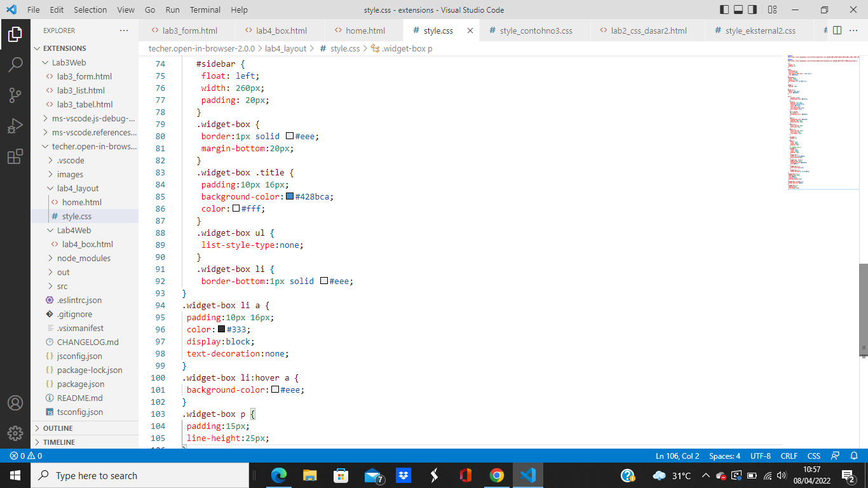Launch File Explorer from the taskbar

310,475
